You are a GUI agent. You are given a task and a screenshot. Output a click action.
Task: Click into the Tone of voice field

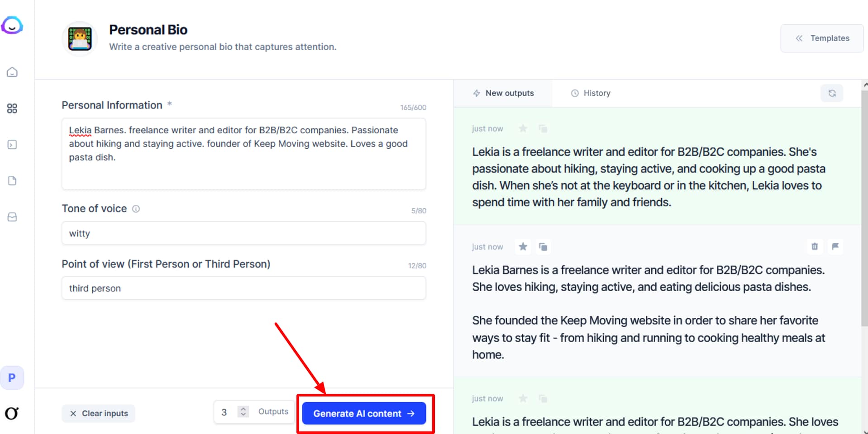coord(243,233)
